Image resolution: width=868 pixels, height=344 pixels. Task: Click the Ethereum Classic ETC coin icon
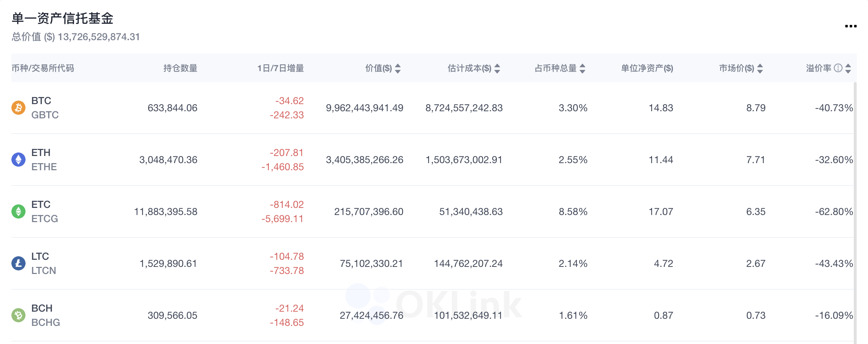pyautogui.click(x=18, y=211)
